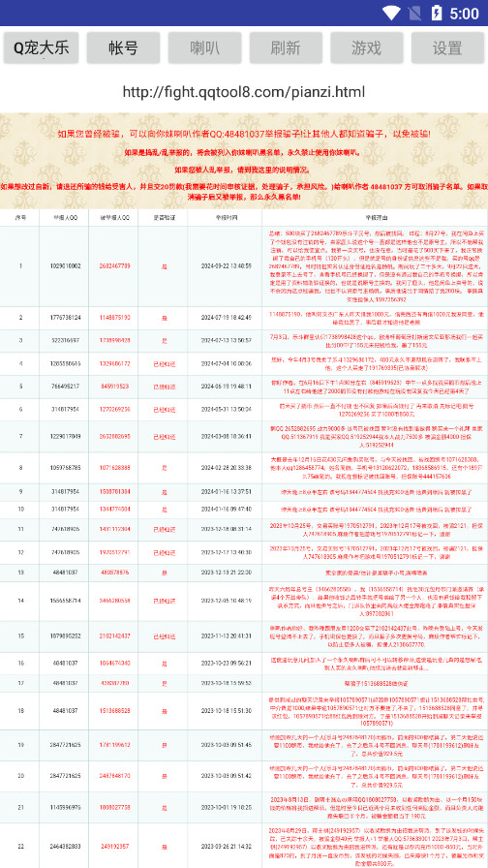Select reported QQ 2682467789 in row 1
488x868 pixels.
[x=115, y=266]
